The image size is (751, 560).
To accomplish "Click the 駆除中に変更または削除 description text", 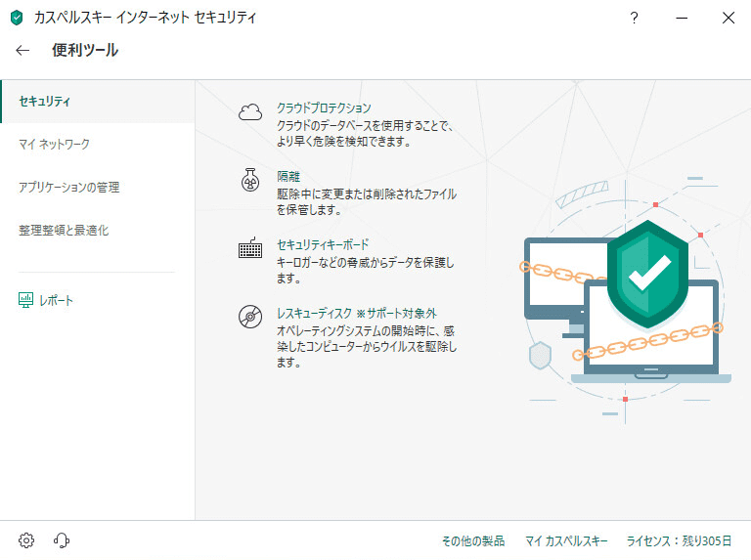I will point(367,201).
